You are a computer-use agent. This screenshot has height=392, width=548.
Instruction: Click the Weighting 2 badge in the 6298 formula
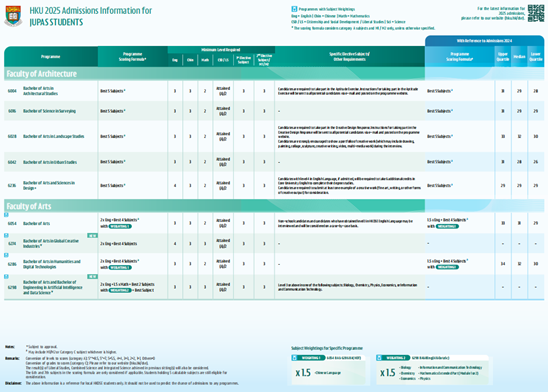pos(120,290)
